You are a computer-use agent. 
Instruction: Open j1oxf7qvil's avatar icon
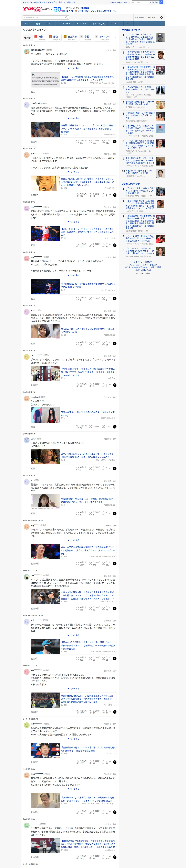point(26,104)
